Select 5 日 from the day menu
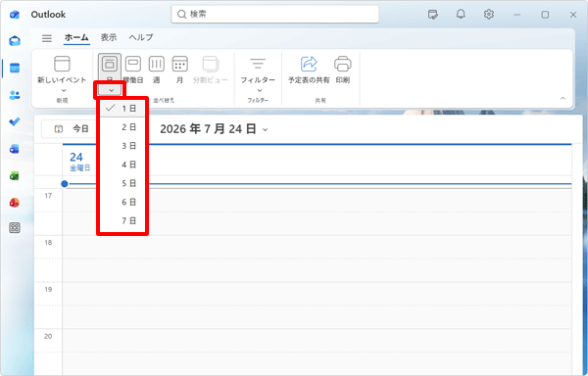Viewport: 588px width, 376px height. click(x=122, y=183)
